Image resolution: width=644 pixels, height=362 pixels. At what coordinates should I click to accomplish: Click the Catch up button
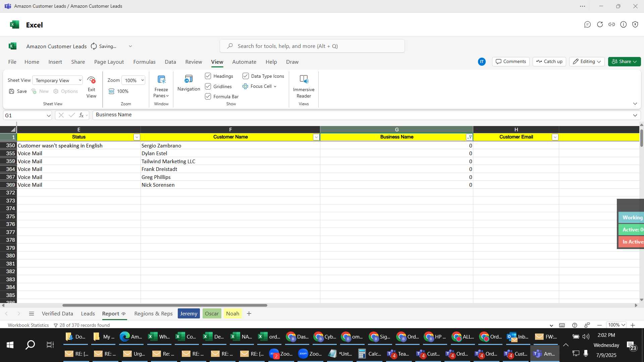click(549, 62)
